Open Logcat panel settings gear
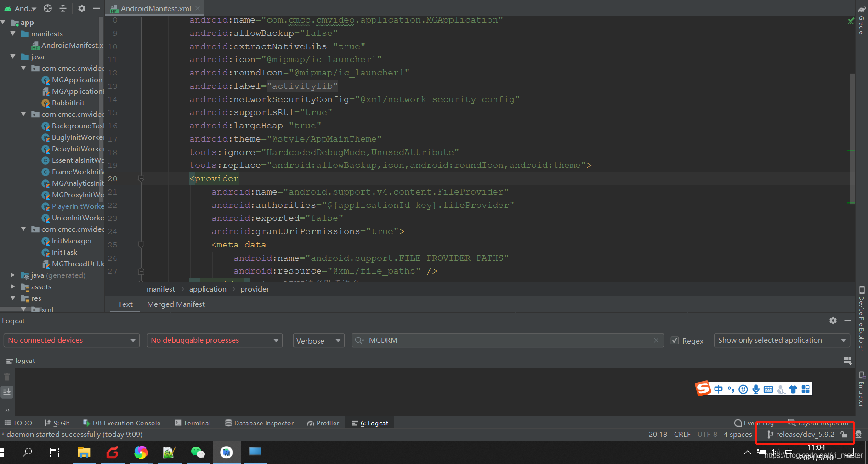 pos(833,321)
